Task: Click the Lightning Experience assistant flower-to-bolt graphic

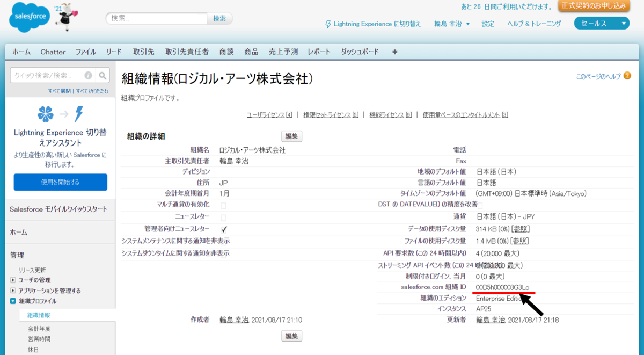Action: (60, 114)
